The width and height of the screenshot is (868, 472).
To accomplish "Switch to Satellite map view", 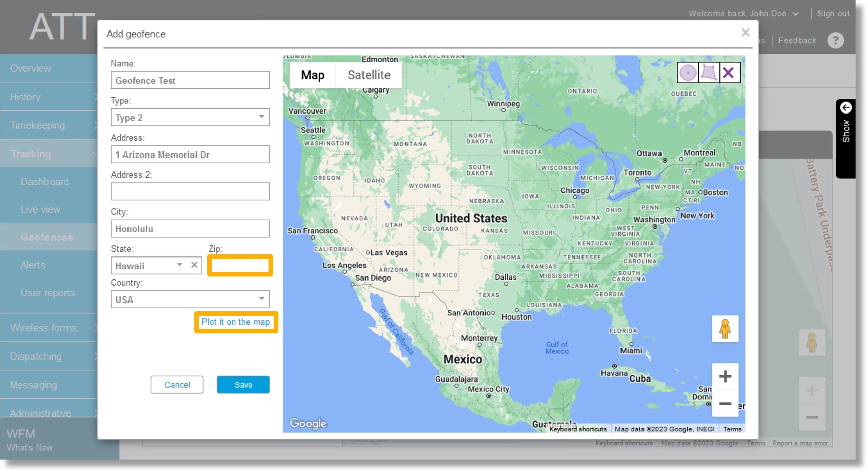I will 369,75.
